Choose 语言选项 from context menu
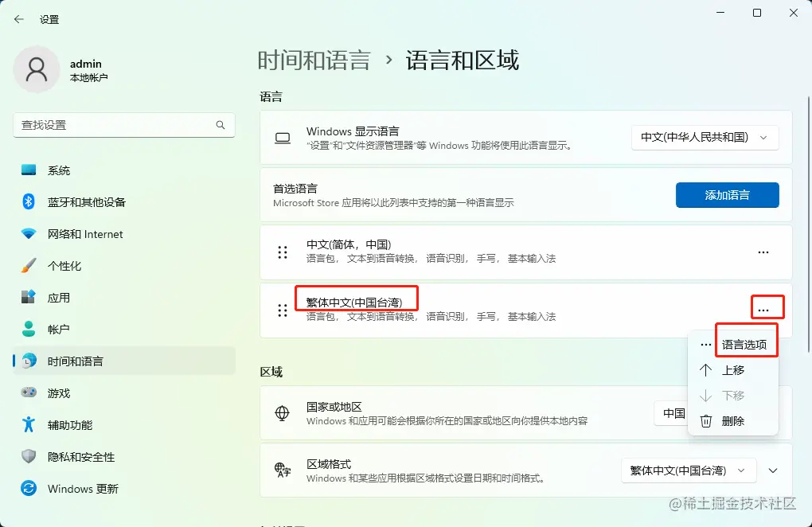Screen dimensions: 812x527 732,345
